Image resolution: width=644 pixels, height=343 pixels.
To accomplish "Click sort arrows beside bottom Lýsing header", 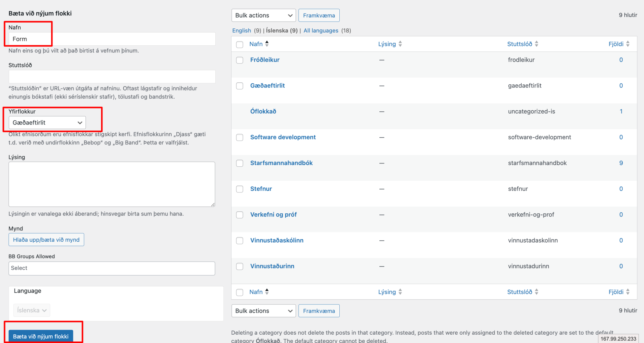I will (400, 292).
